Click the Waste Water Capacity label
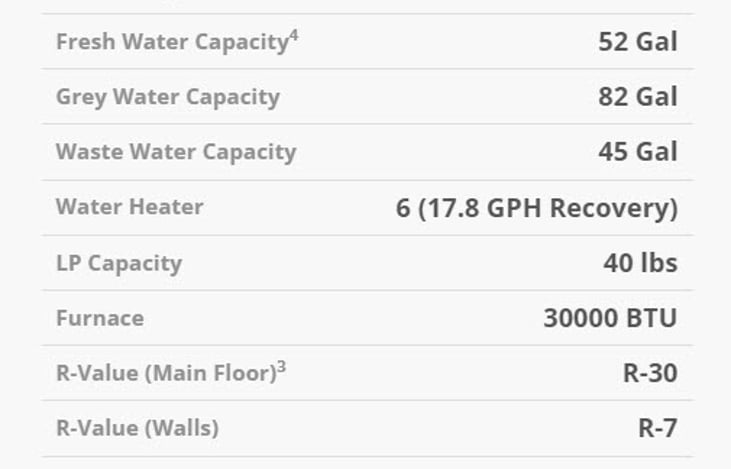This screenshot has width=731, height=469. pyautogui.click(x=175, y=152)
